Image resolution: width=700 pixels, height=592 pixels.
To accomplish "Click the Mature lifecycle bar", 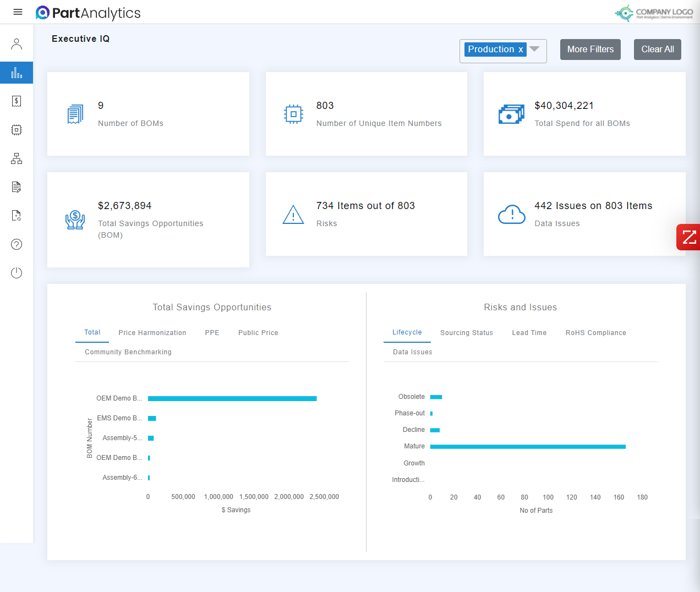I will [x=528, y=446].
